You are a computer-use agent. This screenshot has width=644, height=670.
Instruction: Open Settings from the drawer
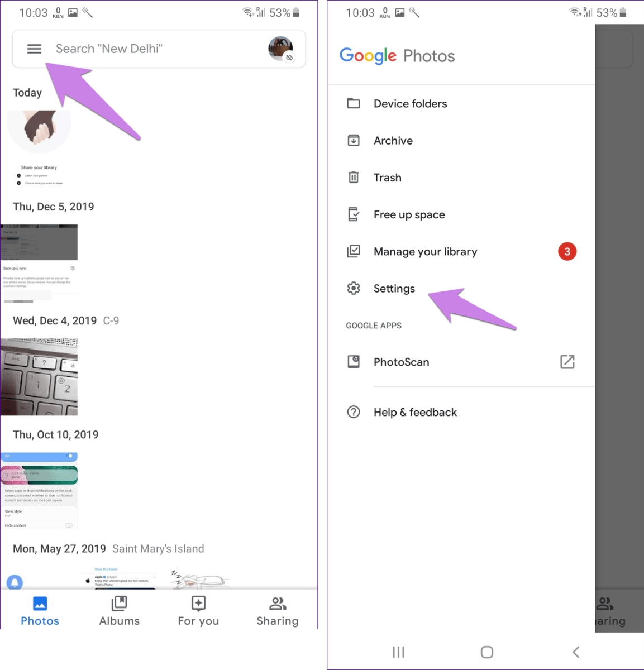(x=461, y=289)
